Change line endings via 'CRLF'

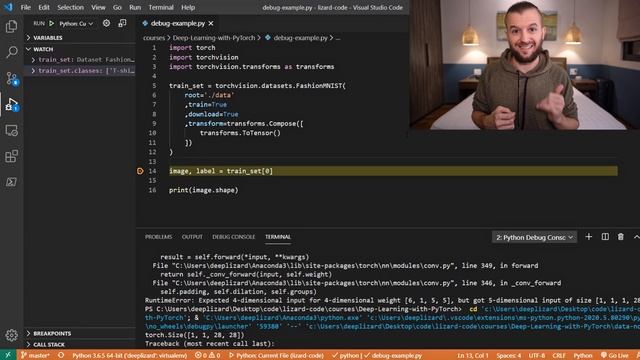point(559,355)
